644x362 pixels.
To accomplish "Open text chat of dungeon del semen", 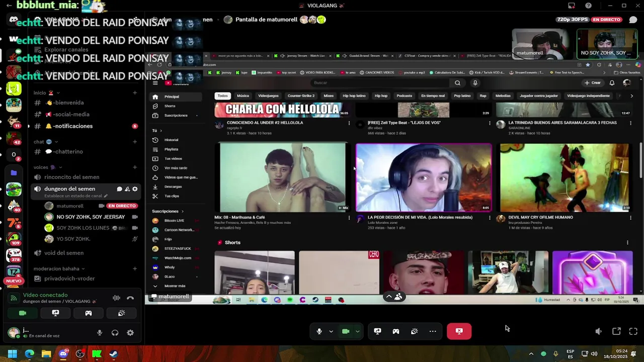I will click(120, 189).
